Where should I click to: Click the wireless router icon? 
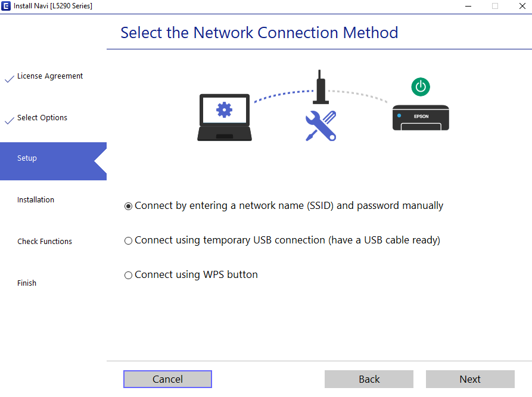pyautogui.click(x=321, y=88)
